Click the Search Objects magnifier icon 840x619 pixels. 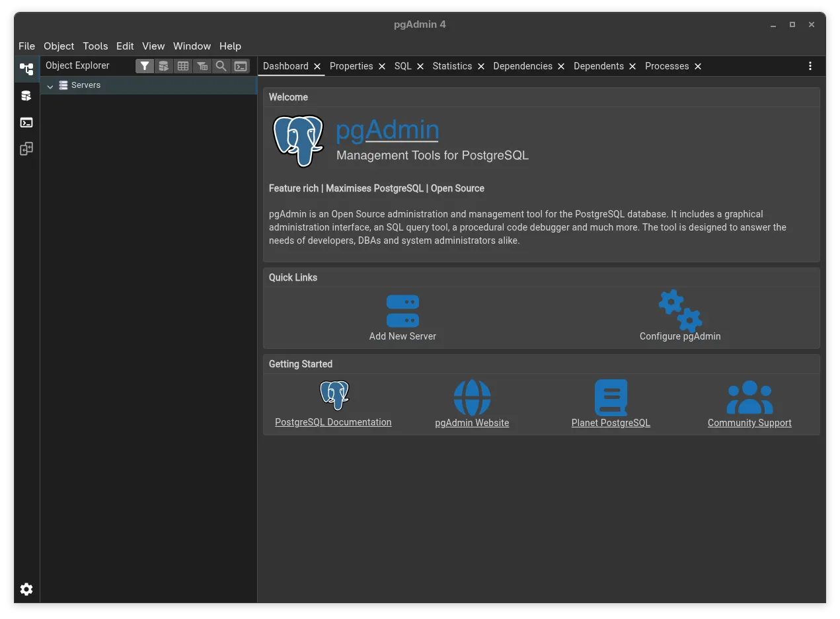pos(221,66)
